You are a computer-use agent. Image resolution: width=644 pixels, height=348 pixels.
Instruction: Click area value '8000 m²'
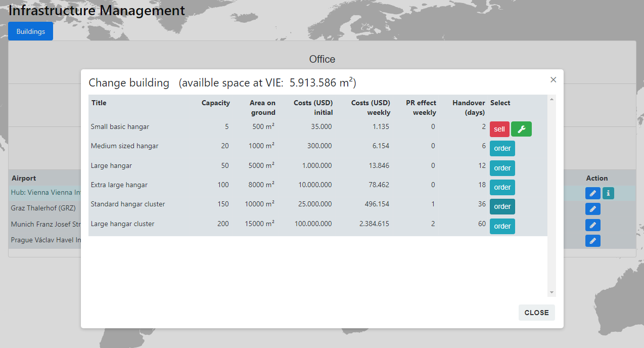tap(261, 185)
